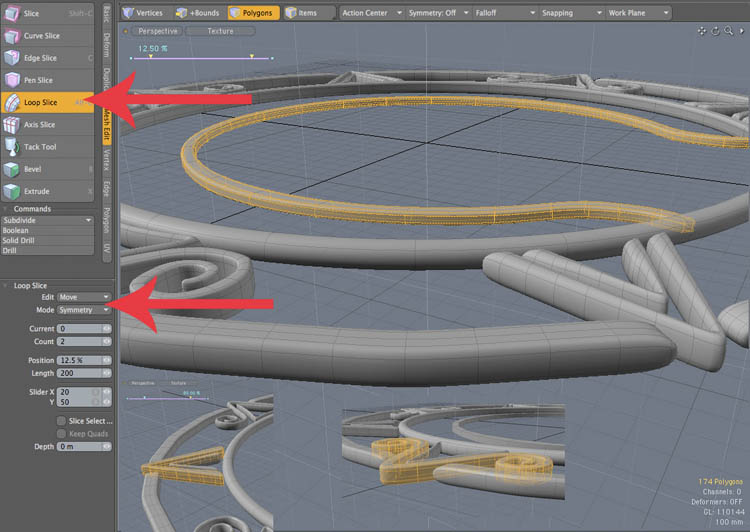Activate the Bevel tool

coord(47,169)
